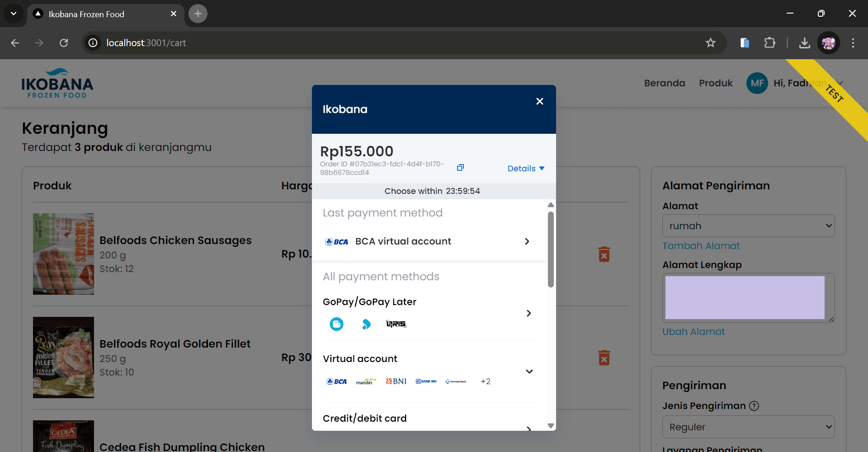This screenshot has width=868, height=452.
Task: Expand the Virtual account chevron
Action: [x=529, y=371]
